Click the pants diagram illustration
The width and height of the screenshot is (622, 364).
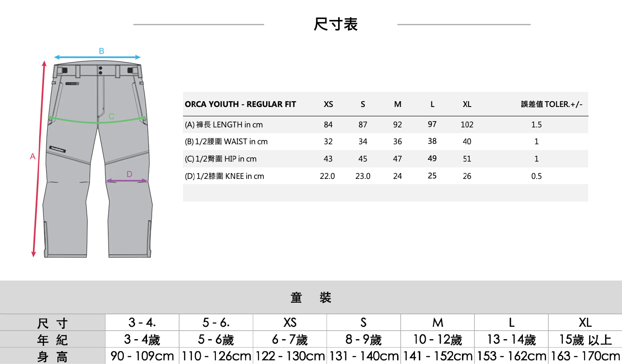point(98,159)
